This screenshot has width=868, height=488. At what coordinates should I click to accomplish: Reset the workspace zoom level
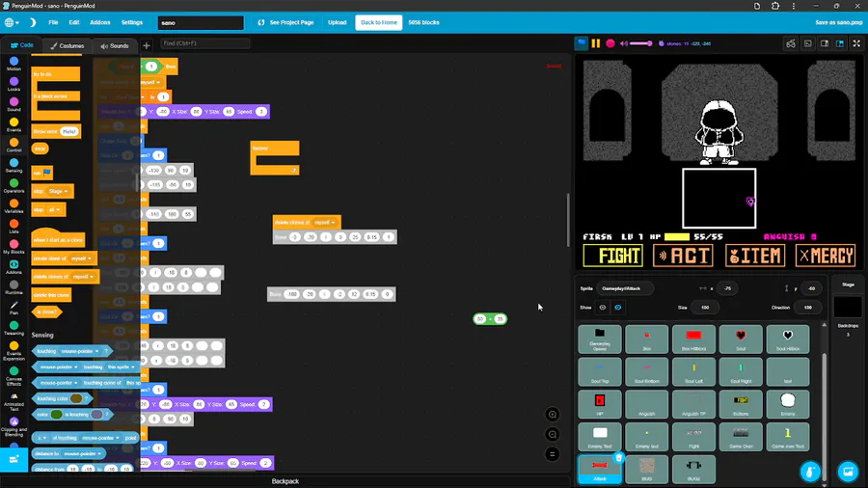552,454
